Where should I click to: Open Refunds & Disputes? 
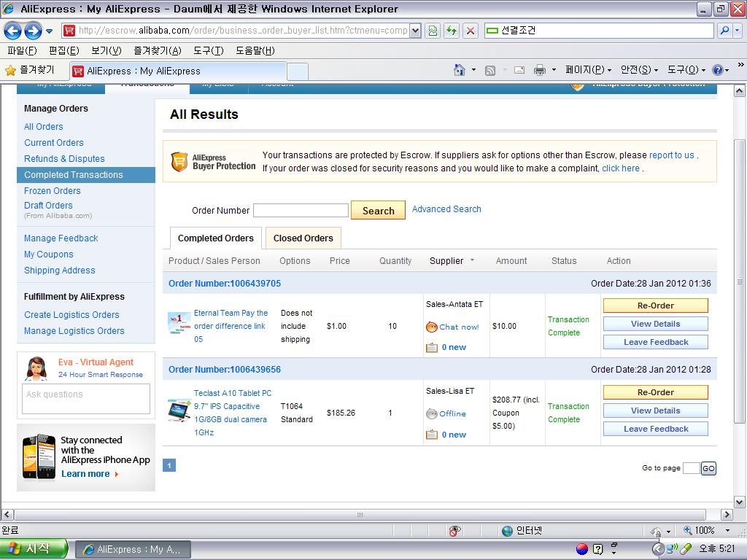pyautogui.click(x=64, y=159)
